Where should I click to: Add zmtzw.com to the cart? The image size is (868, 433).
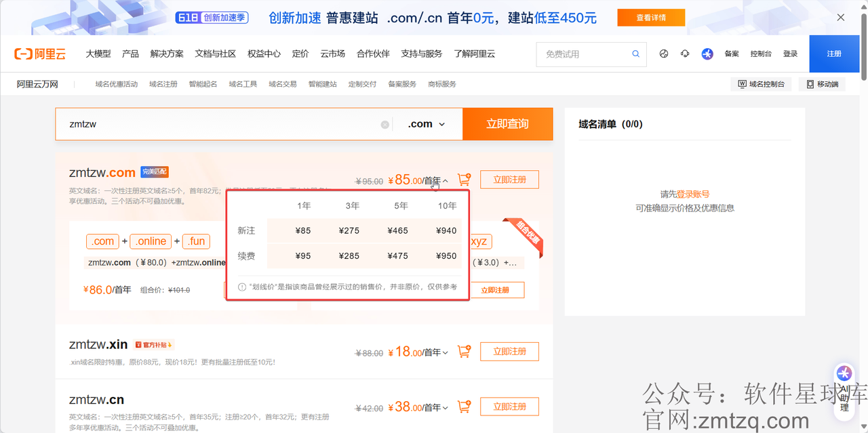pos(465,180)
